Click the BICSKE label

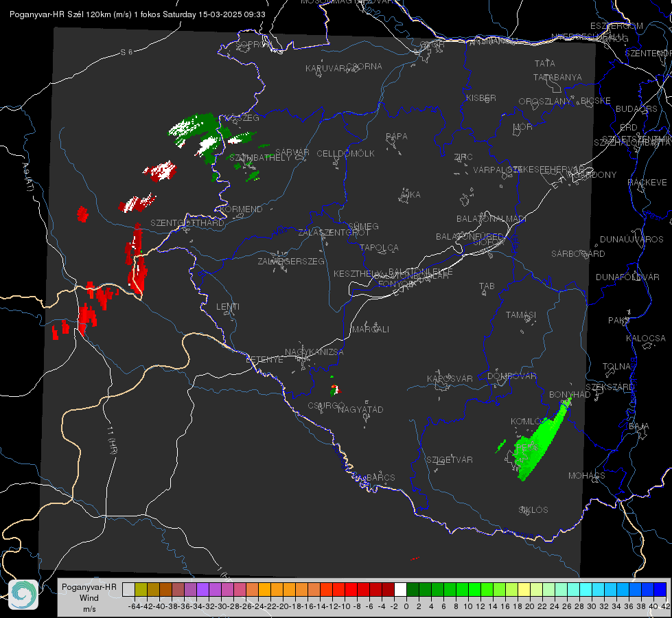coord(596,101)
